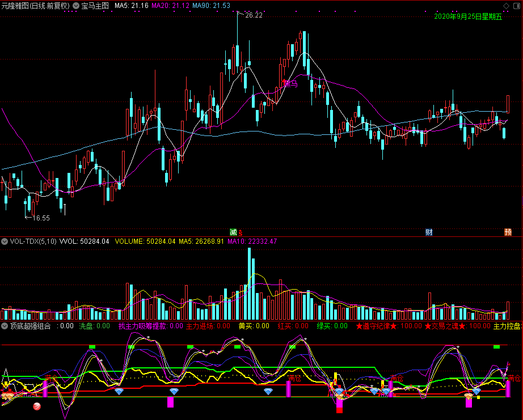Image resolution: width=523 pixels, height=420 pixels.
Task: Click the 16.55 low price label
Action: [x=40, y=218]
